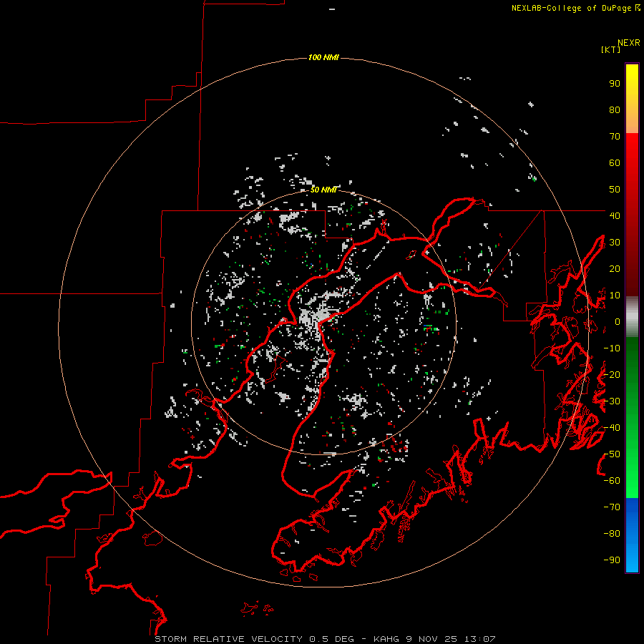Click the 50 value on velocity scale
This screenshot has height=644, width=644.
[615, 190]
